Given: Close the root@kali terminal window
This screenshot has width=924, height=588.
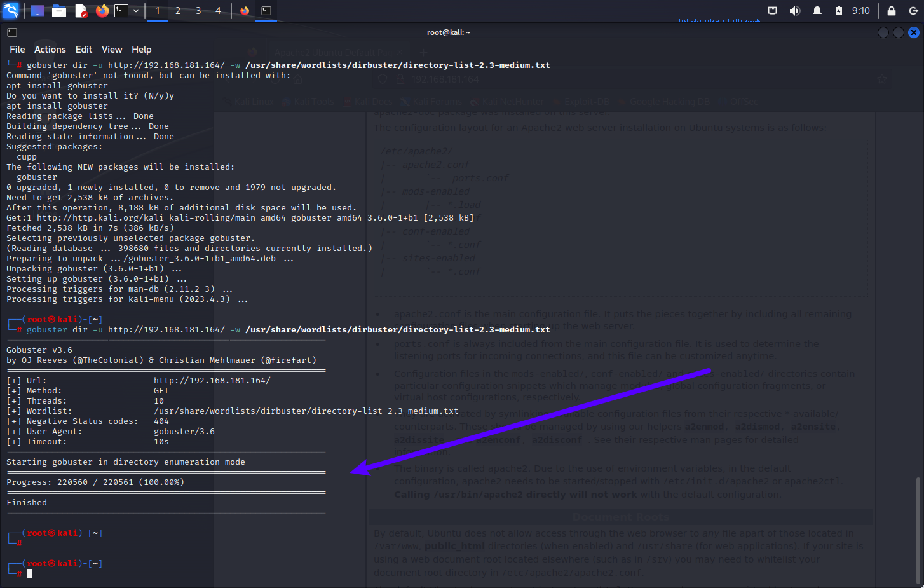Looking at the screenshot, I should [x=914, y=32].
